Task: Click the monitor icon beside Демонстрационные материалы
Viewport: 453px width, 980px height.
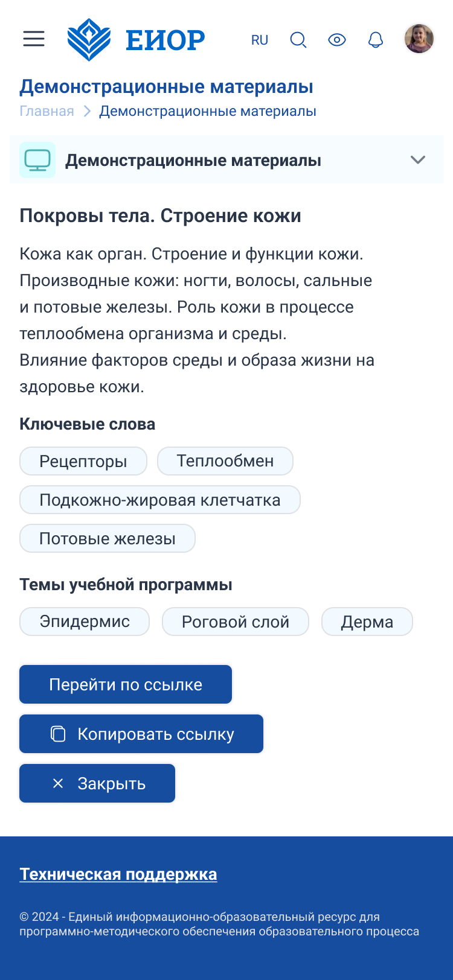Action: (x=37, y=160)
